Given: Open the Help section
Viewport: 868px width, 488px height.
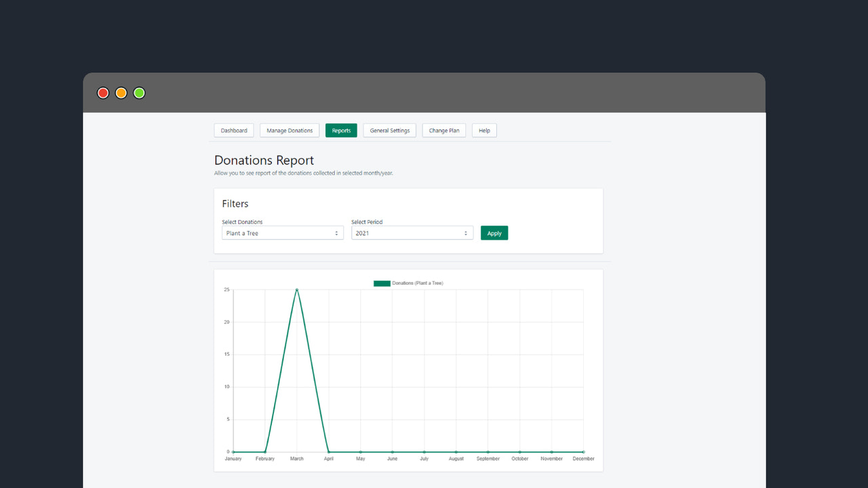Looking at the screenshot, I should pyautogui.click(x=484, y=130).
